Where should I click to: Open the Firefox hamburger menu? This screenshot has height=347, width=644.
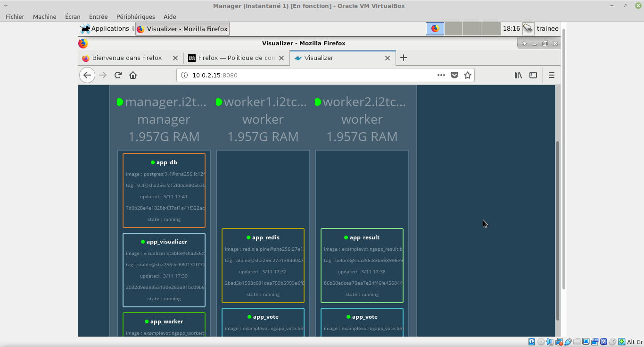pyautogui.click(x=551, y=75)
